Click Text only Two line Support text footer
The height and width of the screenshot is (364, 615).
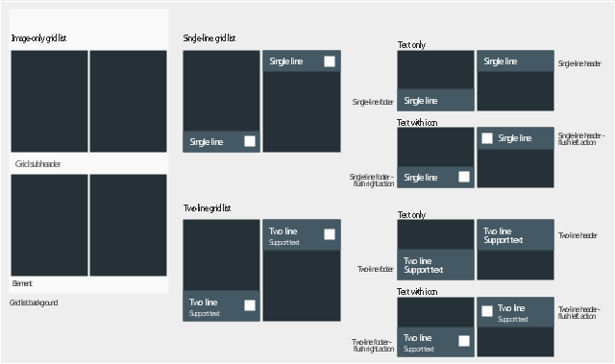click(x=435, y=265)
